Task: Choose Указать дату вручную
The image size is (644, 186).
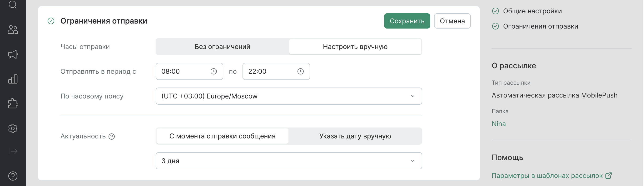Action: (355, 136)
